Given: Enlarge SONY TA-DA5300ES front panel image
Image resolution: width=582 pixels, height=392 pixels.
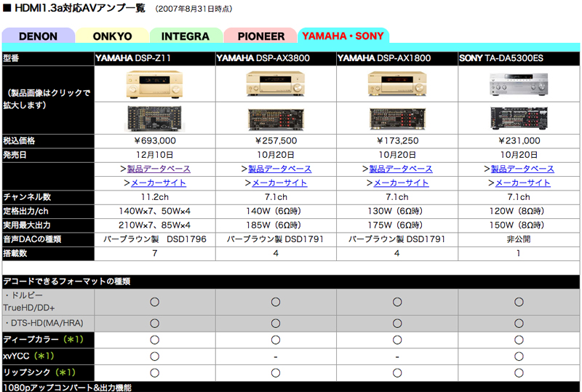Looking at the screenshot, I should [519, 84].
